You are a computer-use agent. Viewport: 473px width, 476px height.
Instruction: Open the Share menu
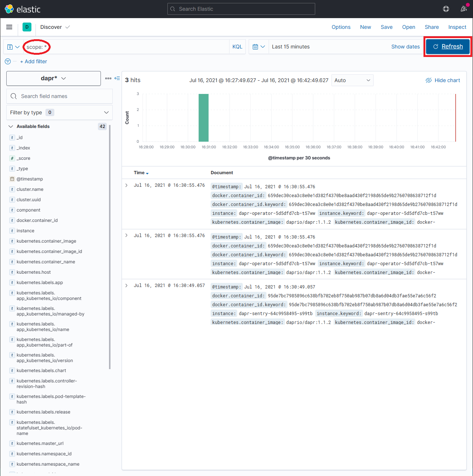point(432,27)
